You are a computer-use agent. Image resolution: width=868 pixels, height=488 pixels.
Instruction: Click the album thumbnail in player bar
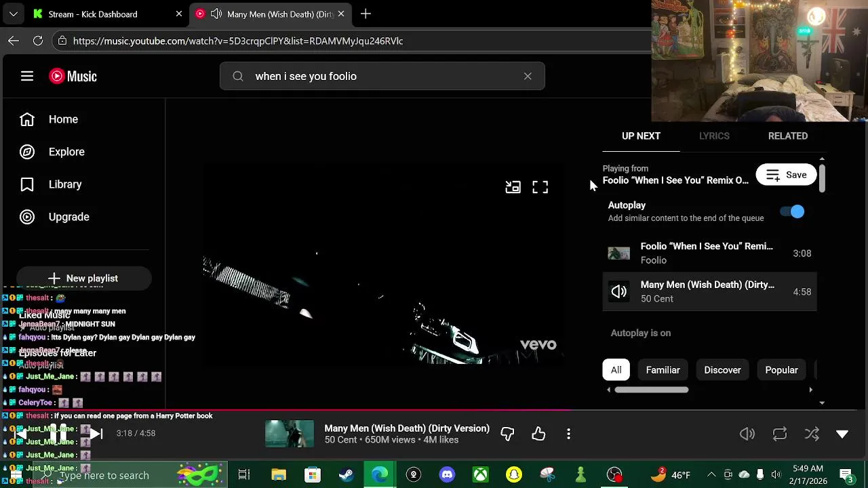(290, 434)
